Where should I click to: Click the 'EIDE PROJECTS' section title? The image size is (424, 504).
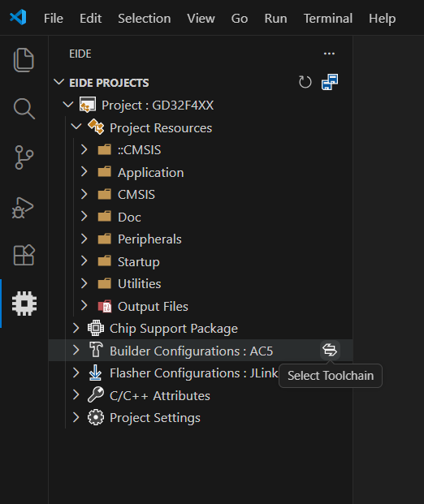point(109,83)
